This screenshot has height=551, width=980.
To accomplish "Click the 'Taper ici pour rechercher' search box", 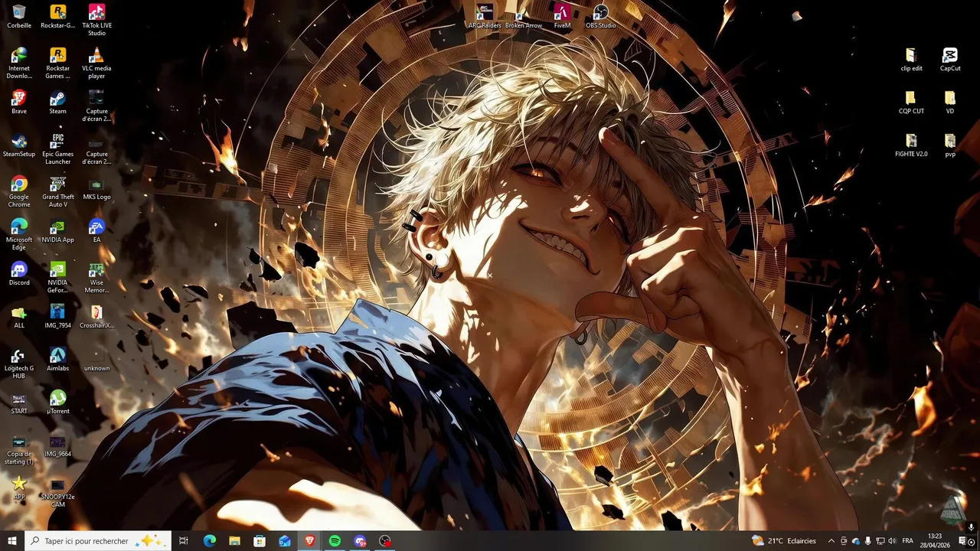I will pos(98,541).
